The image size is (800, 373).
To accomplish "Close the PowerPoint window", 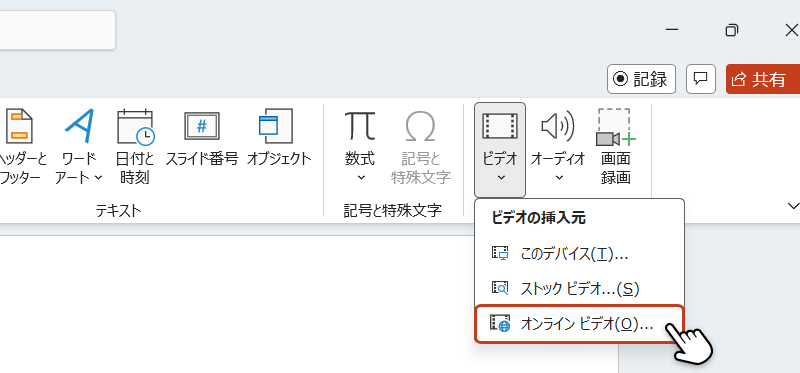I will coord(791,30).
